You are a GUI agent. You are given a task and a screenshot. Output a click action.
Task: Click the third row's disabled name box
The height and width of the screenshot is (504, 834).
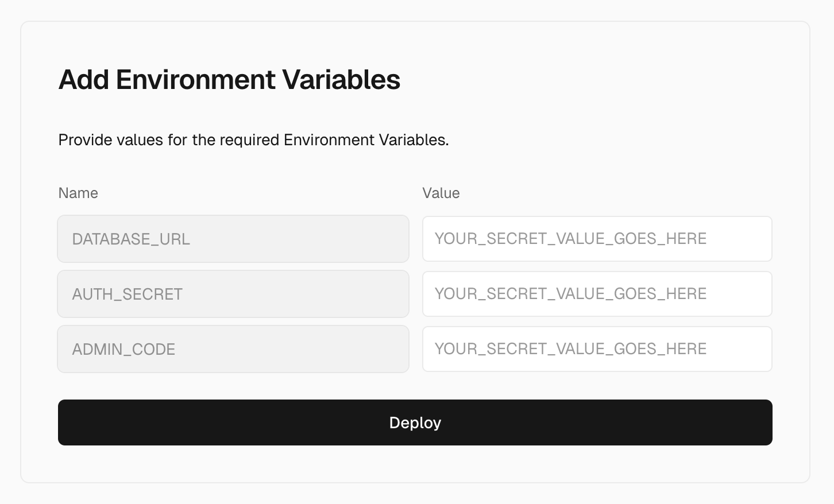(x=233, y=349)
